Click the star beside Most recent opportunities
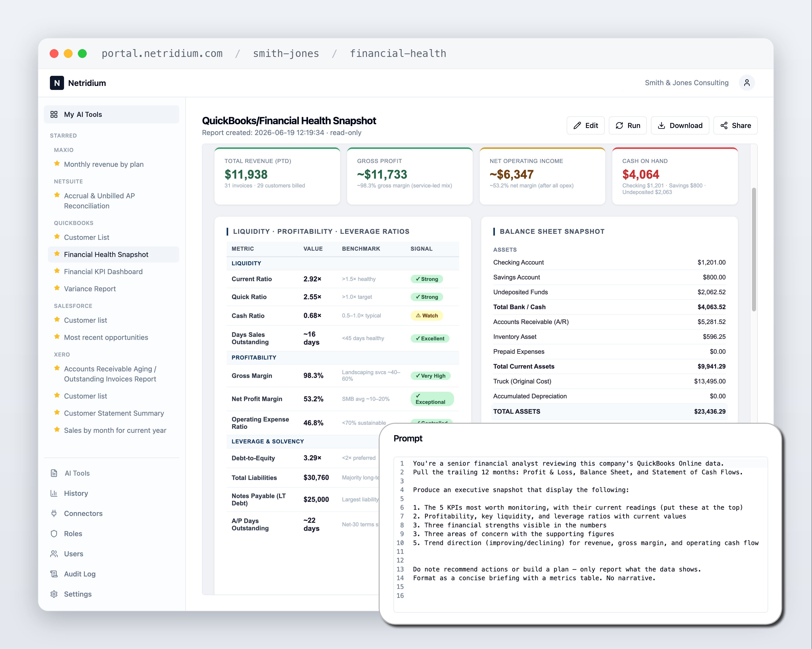 (x=57, y=337)
